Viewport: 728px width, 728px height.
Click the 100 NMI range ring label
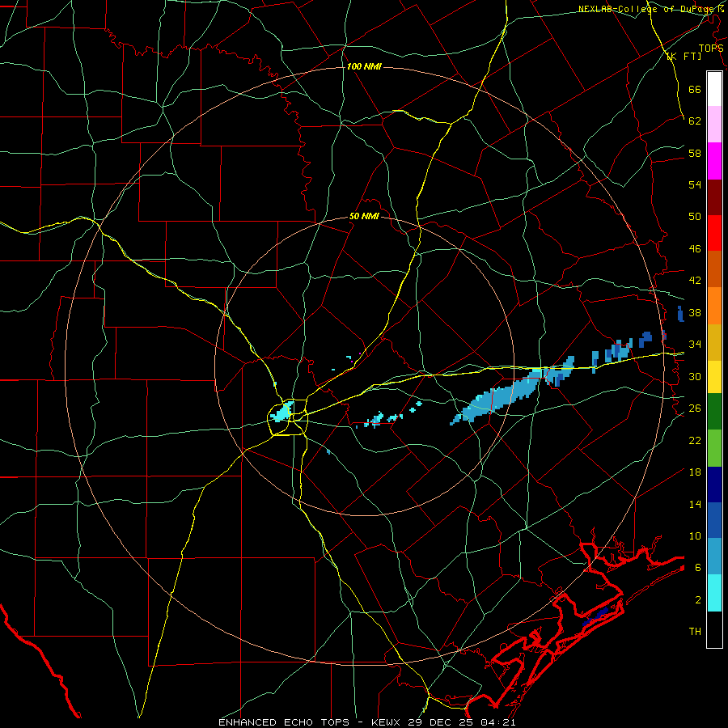click(x=364, y=66)
